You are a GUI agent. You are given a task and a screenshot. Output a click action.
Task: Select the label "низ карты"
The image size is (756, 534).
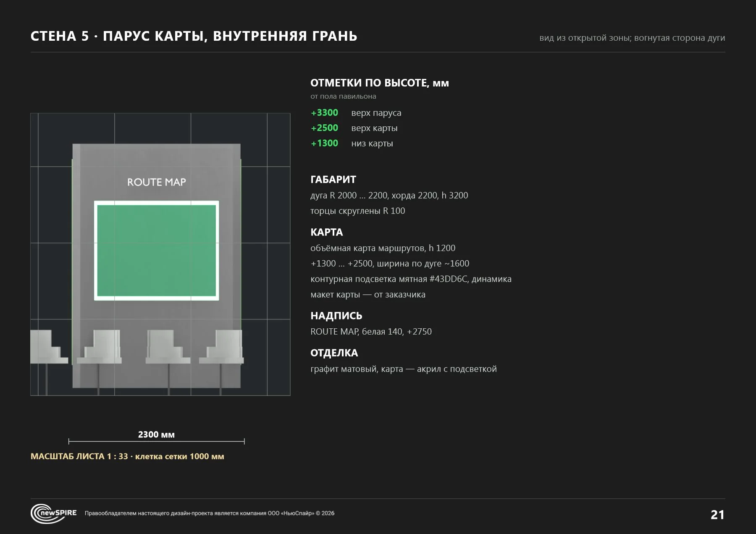coord(372,144)
